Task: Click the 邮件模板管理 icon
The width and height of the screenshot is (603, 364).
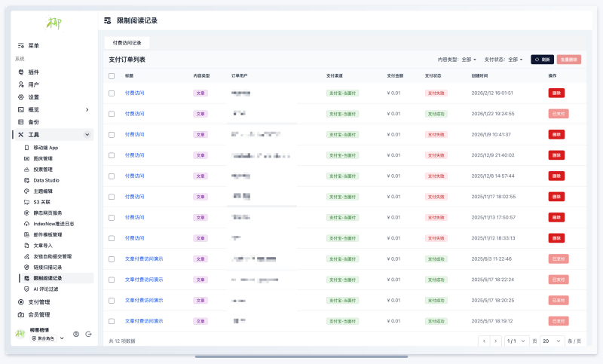Action: point(26,234)
